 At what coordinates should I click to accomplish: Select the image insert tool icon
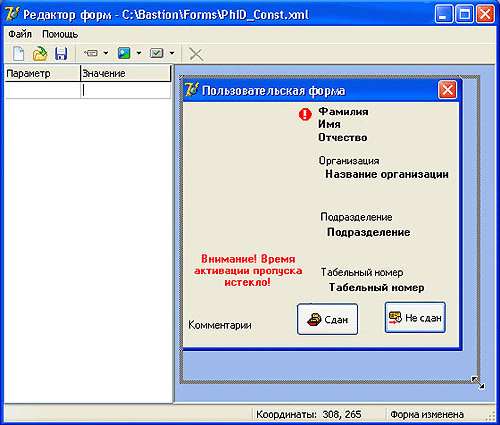[x=124, y=53]
